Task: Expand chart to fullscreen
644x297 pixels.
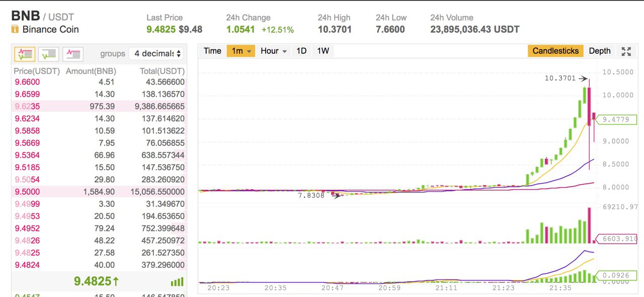Action: (626, 51)
